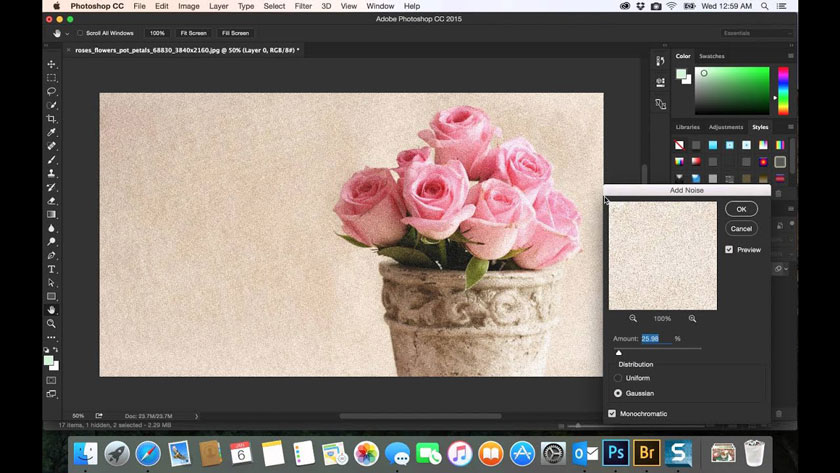Open the History panel icon
The width and height of the screenshot is (840, 473).
click(x=660, y=61)
